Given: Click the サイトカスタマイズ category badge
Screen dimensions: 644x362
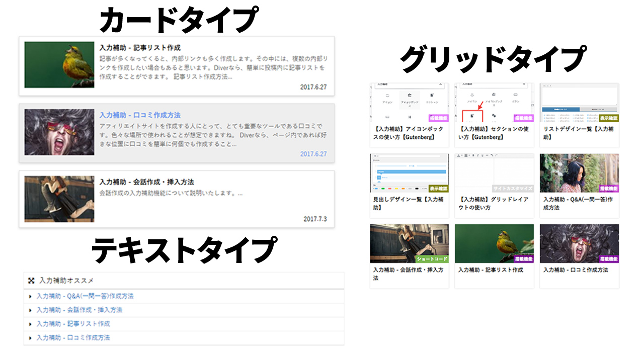Looking at the screenshot, I should tap(513, 189).
